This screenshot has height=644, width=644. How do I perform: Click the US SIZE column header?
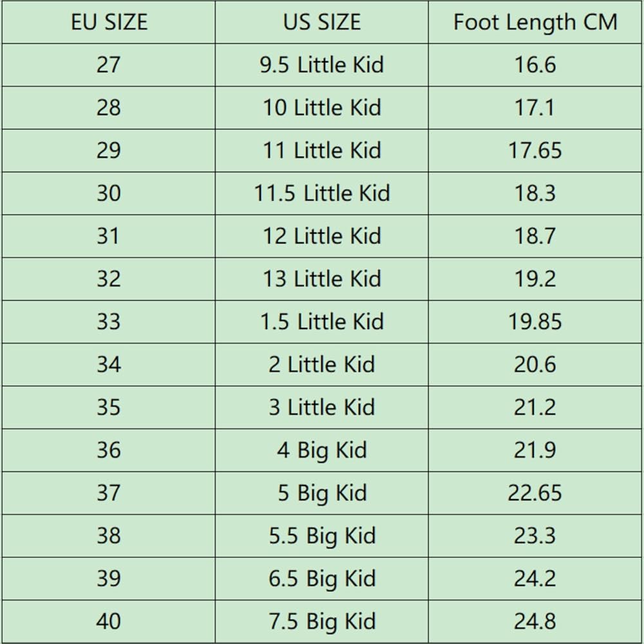click(321, 22)
